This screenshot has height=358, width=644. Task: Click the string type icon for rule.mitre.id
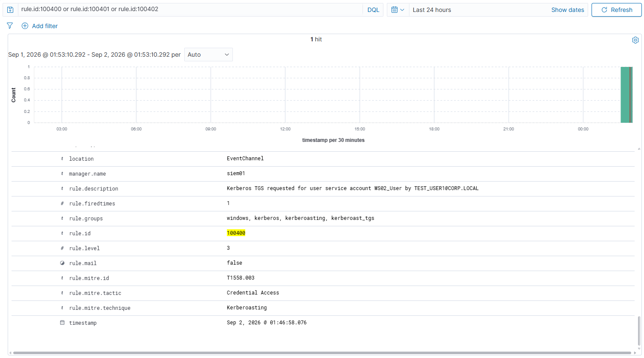tap(62, 278)
